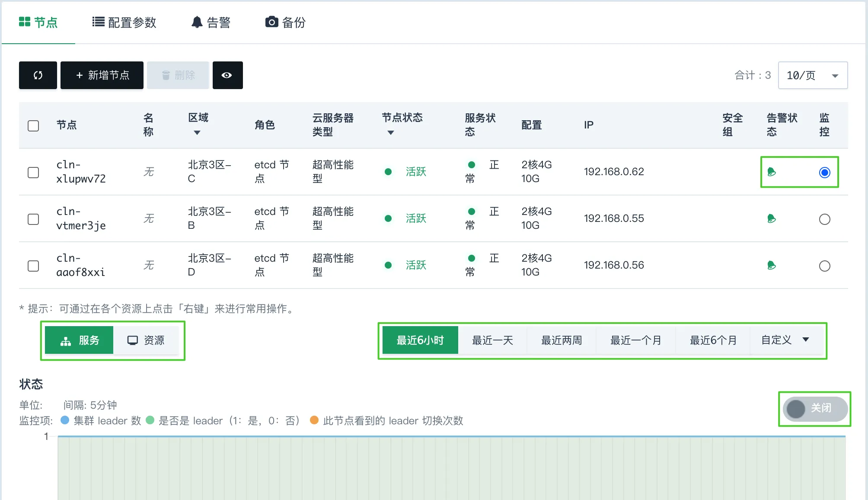Image resolution: width=868 pixels, height=500 pixels.
Task: Click the leader status chart area
Action: pyautogui.click(x=451, y=468)
